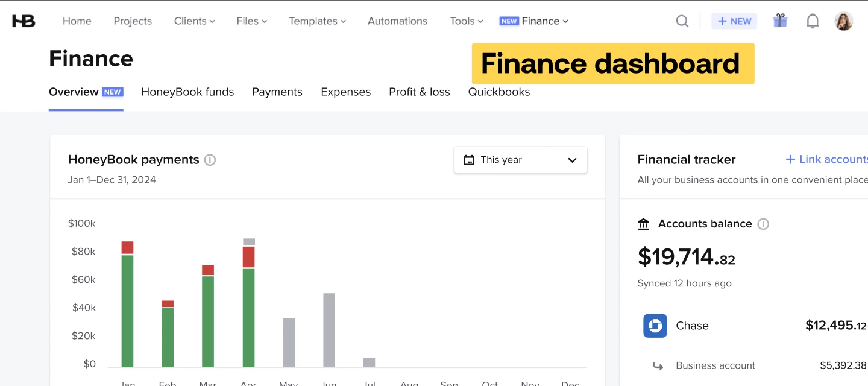Image resolution: width=868 pixels, height=386 pixels.
Task: Click the gift icon in the top bar
Action: tap(780, 21)
